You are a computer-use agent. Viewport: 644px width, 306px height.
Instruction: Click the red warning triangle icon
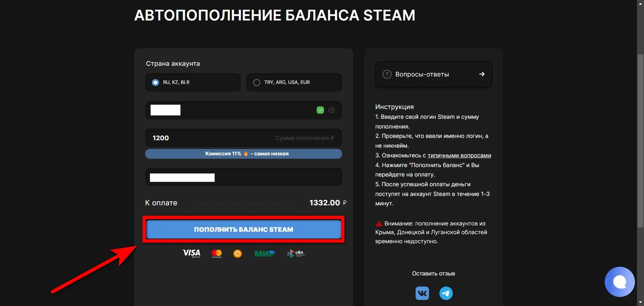pyautogui.click(x=379, y=223)
